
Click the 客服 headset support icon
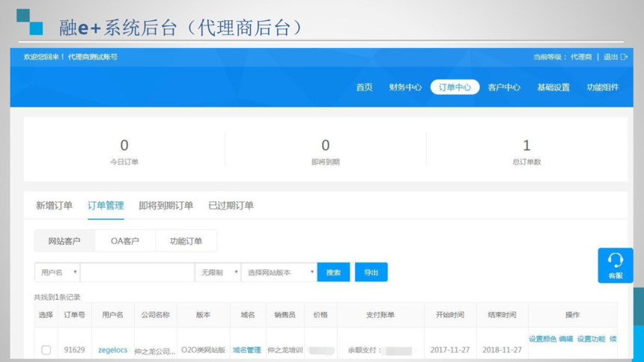click(615, 264)
